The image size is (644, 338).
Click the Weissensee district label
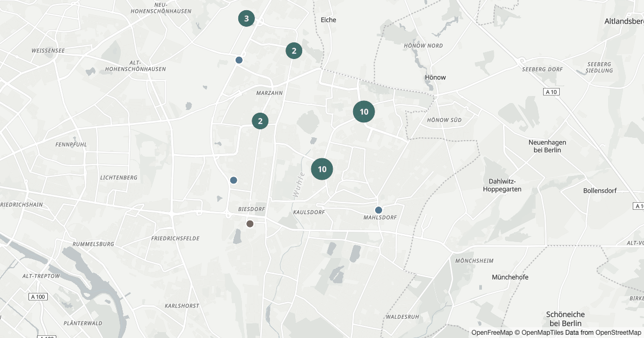(x=48, y=51)
